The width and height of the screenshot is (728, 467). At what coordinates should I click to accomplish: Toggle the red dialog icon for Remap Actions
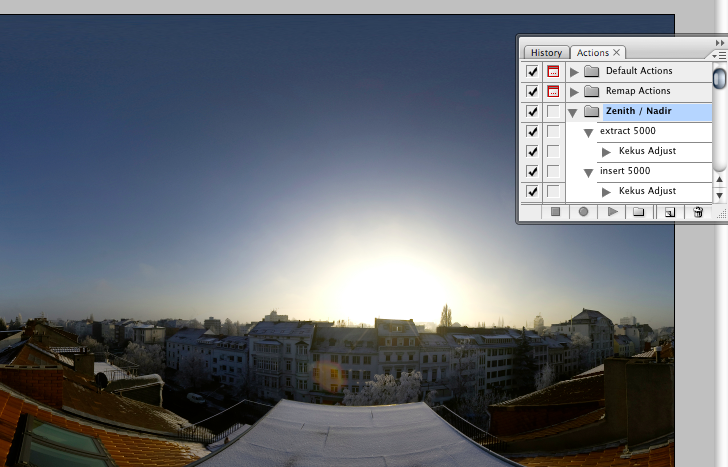point(553,92)
